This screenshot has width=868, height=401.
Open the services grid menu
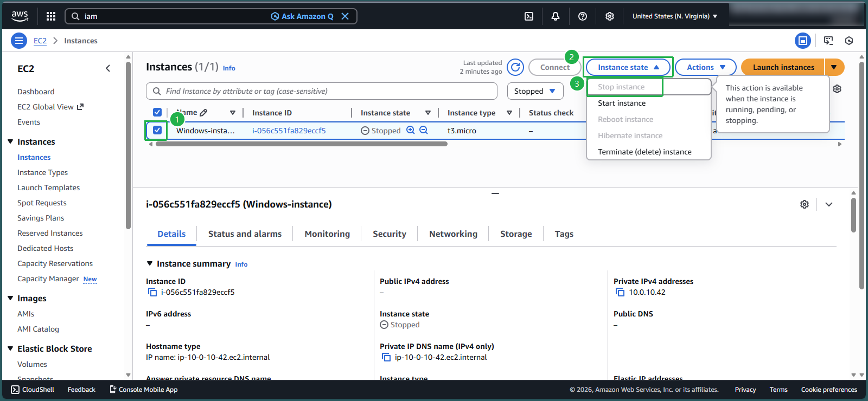point(51,16)
